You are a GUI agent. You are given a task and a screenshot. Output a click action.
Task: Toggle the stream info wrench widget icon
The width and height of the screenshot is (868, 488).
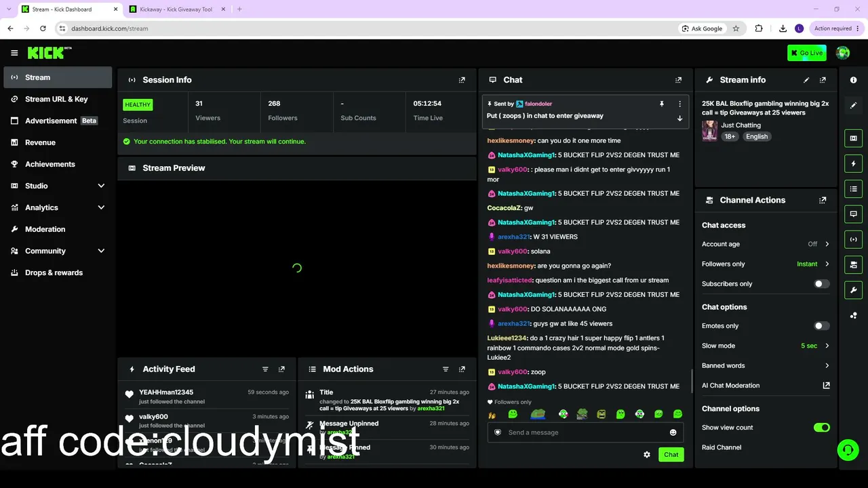point(853,290)
